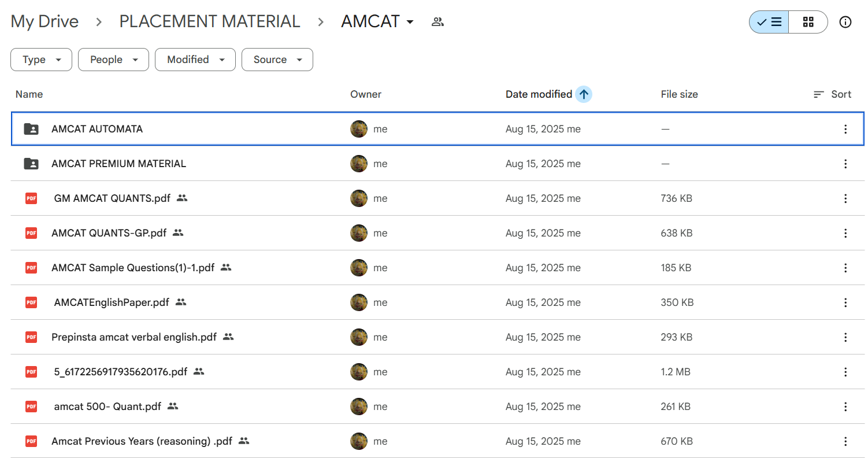Navigate to PLACEMENT MATERIAL breadcrumb
The width and height of the screenshot is (868, 458).
(x=209, y=22)
